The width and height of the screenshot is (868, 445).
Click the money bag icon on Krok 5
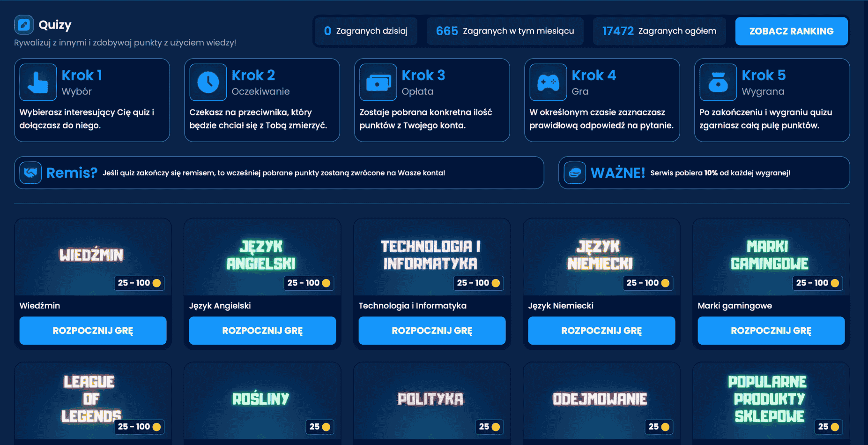pos(718,82)
